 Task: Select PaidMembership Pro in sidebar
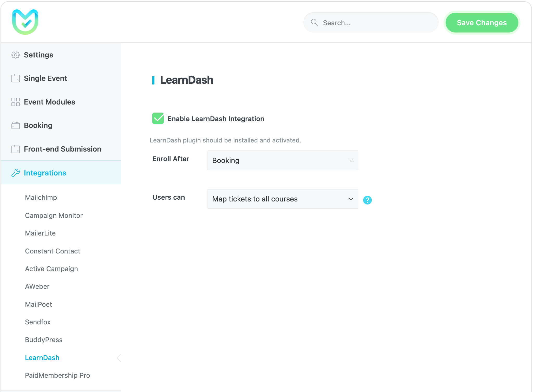tap(57, 375)
